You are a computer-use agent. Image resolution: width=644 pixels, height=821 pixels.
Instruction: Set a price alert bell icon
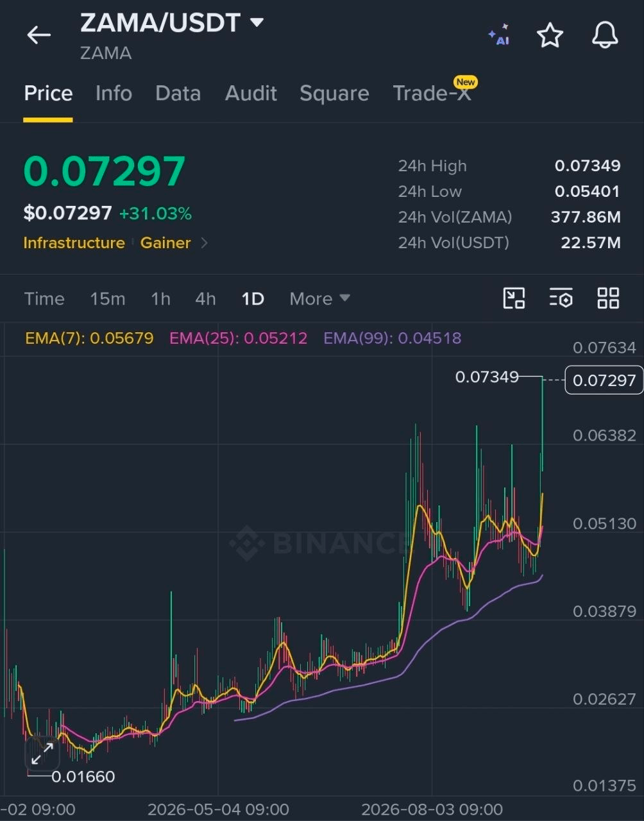pos(604,35)
